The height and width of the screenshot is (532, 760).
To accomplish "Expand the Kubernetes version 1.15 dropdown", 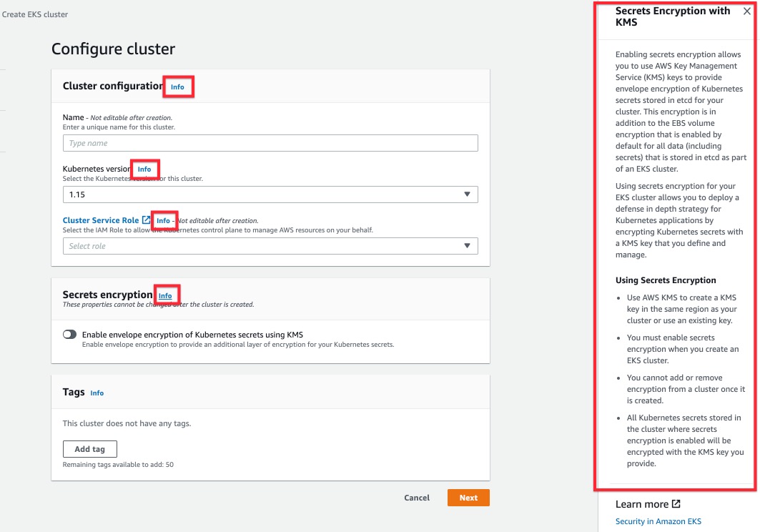I will click(270, 194).
